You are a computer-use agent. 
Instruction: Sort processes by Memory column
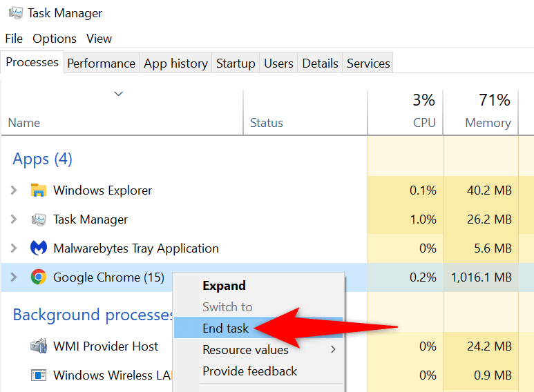[487, 123]
